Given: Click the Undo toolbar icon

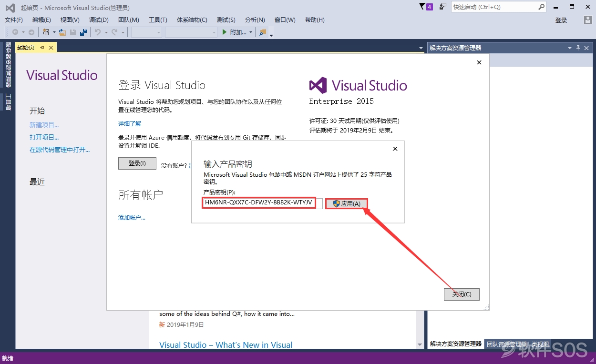Looking at the screenshot, I should point(97,32).
